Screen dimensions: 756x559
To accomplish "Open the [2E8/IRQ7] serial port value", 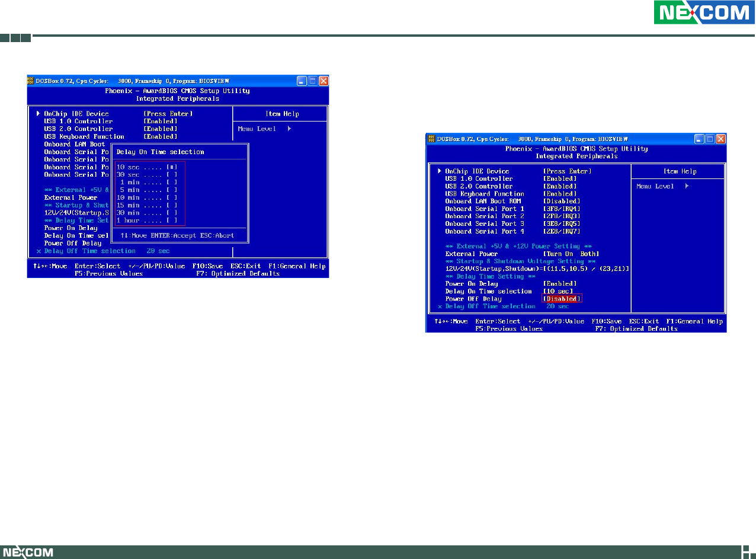I will pos(562,231).
